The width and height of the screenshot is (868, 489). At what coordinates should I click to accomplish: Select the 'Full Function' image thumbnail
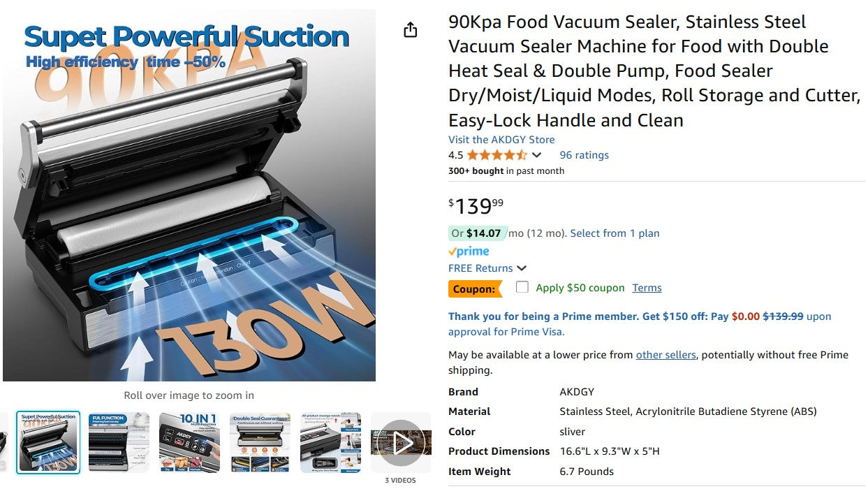point(119,442)
